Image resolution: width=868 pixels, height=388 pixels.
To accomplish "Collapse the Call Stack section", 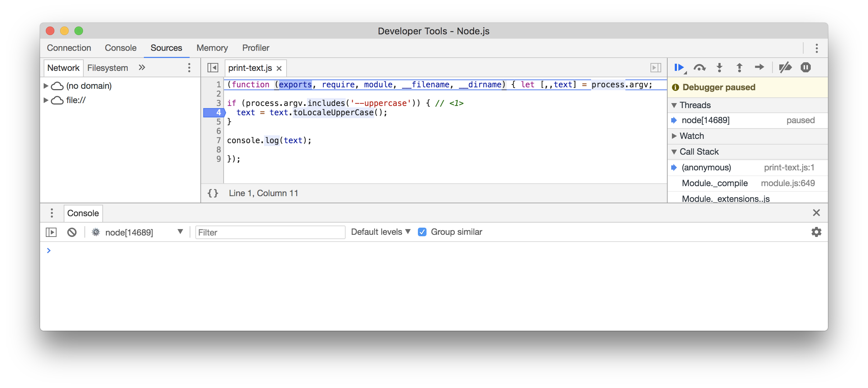I will pyautogui.click(x=674, y=151).
